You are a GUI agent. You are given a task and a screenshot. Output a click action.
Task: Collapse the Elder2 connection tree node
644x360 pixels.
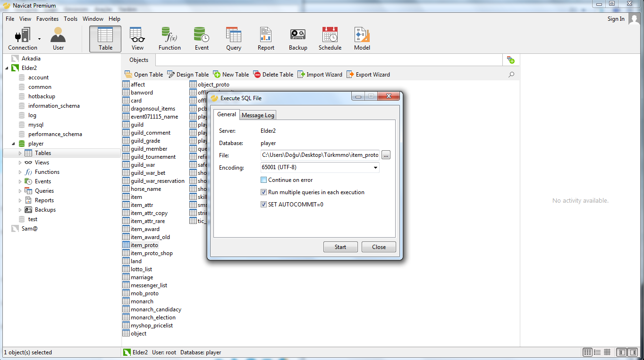(7, 68)
